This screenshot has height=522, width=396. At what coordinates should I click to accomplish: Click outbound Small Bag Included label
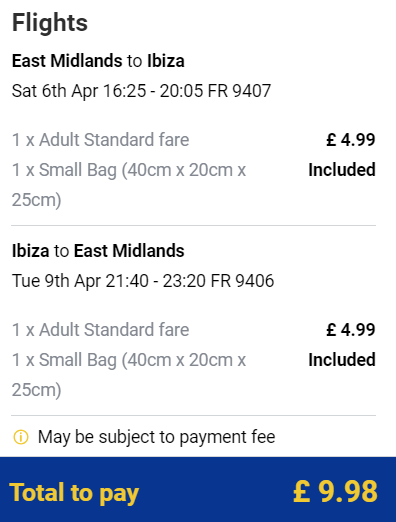342,170
